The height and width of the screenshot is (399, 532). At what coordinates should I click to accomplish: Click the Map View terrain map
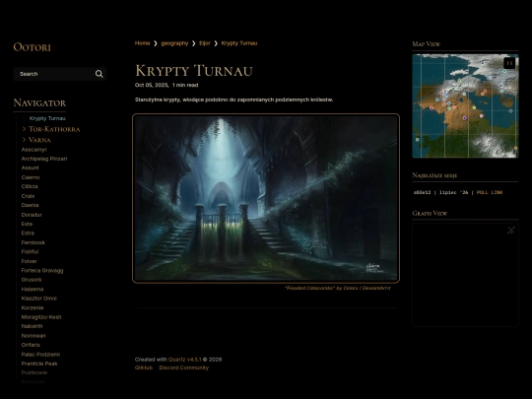point(465,105)
